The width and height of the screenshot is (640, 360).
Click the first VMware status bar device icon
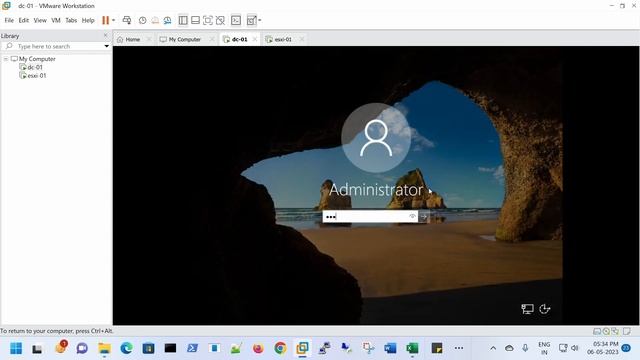[x=597, y=331]
